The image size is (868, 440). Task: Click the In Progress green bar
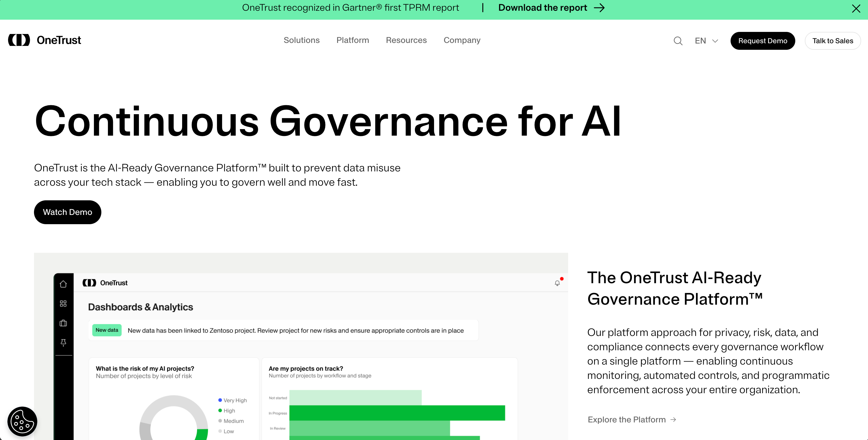(397, 413)
